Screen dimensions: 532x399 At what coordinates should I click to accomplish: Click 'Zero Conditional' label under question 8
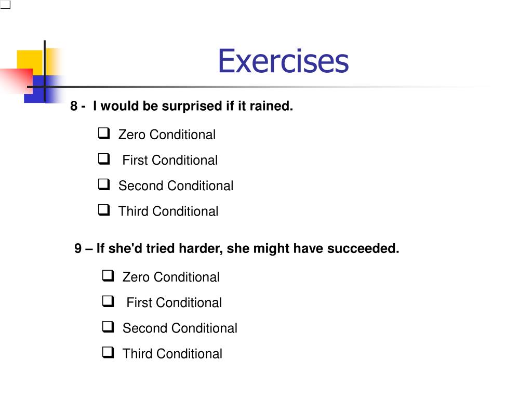pos(167,135)
